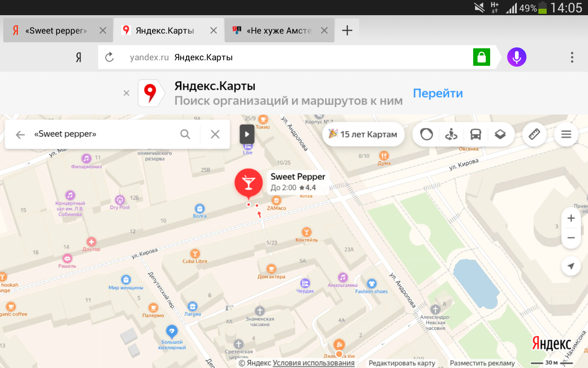Tap the Палермо cafe marker
This screenshot has width=588, height=368.
153,307
